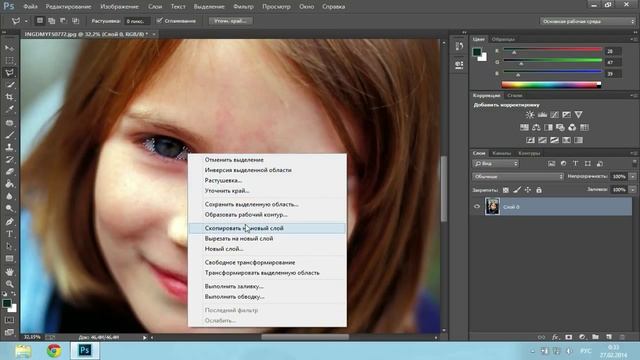Create a new group folder icon
This screenshot has width=640, height=360.
[x=596, y=337]
